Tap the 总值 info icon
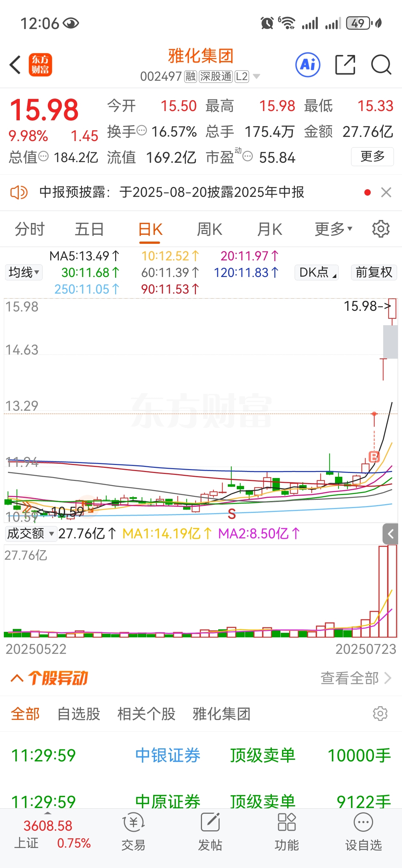 [43, 156]
